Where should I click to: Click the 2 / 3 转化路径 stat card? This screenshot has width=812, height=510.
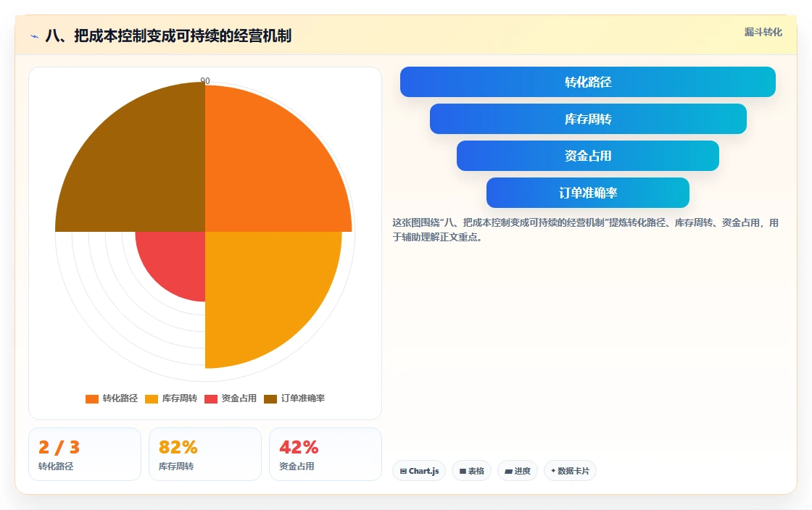(85, 454)
